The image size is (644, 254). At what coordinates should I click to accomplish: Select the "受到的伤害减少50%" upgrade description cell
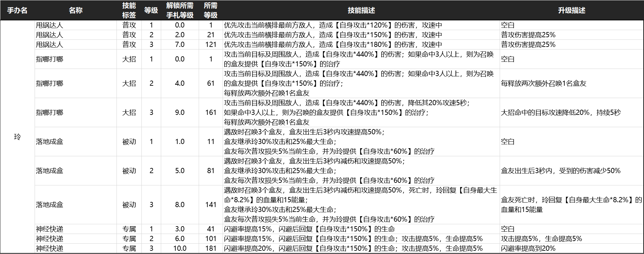[561, 171]
